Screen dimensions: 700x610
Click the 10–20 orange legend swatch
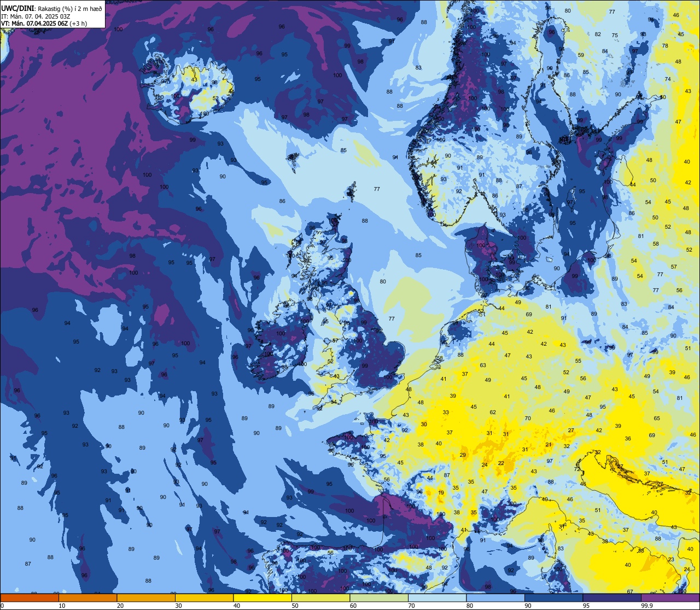coord(87,597)
